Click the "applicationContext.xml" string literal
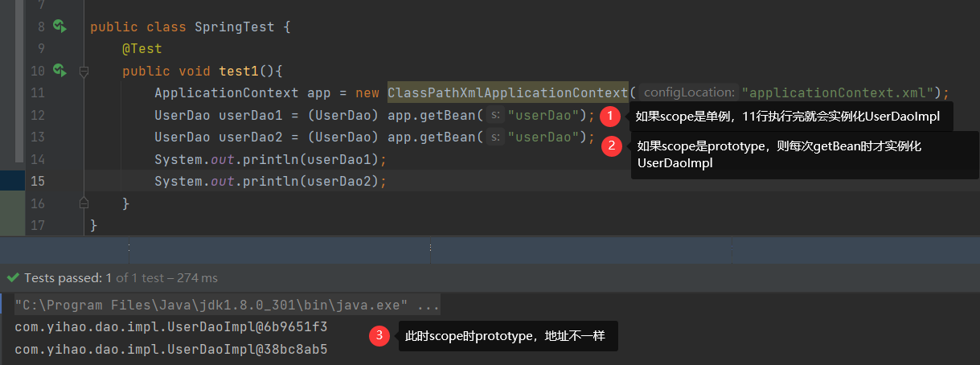Image resolution: width=980 pixels, height=365 pixels. [838, 93]
